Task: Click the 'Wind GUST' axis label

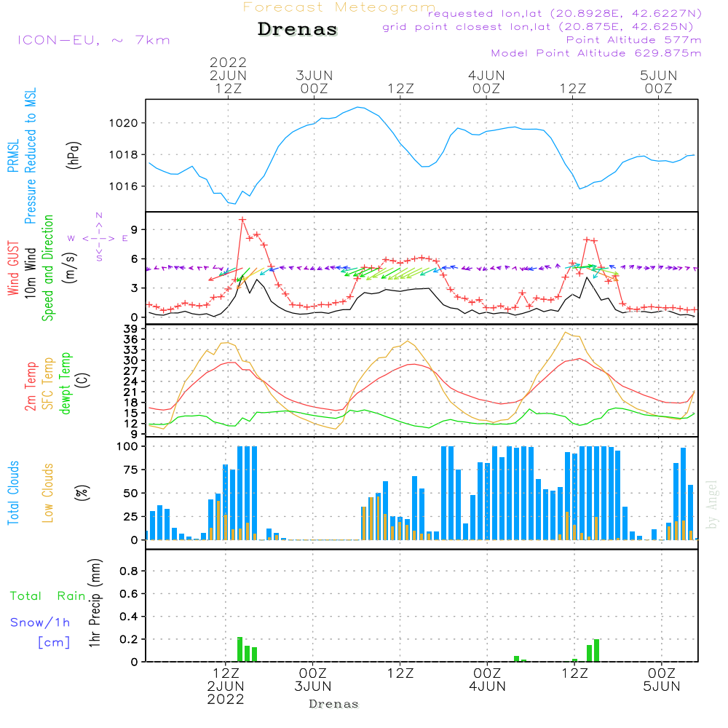Action: 13,269
